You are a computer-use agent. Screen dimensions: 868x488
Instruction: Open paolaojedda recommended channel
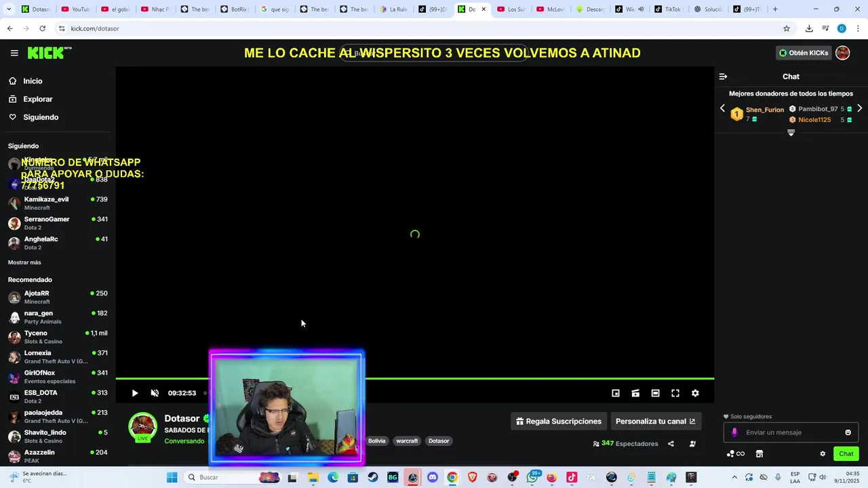(x=58, y=416)
